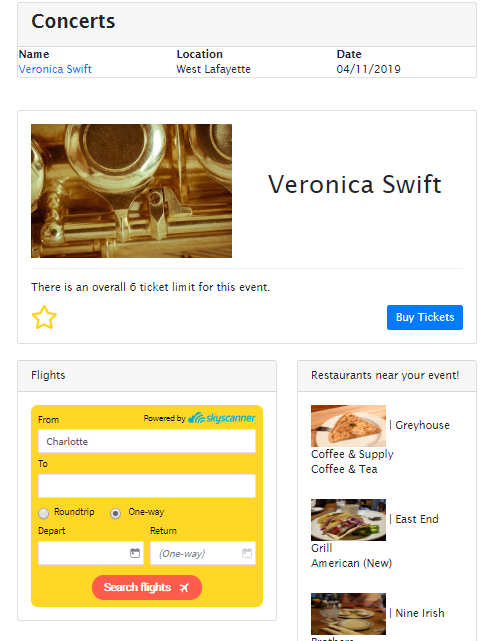Open the Greyhouse restaurant name link
The image size is (493, 641).
pos(422,425)
